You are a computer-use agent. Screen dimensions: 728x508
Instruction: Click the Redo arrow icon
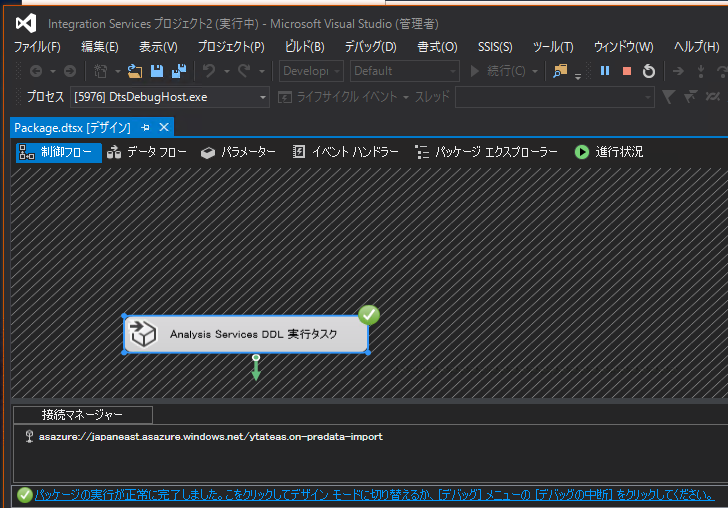[x=244, y=71]
